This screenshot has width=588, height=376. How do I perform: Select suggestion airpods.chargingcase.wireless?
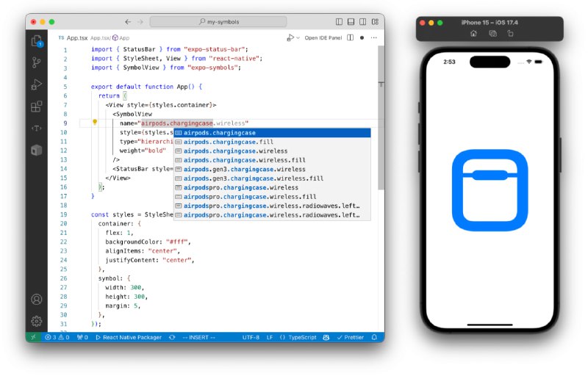(272, 151)
